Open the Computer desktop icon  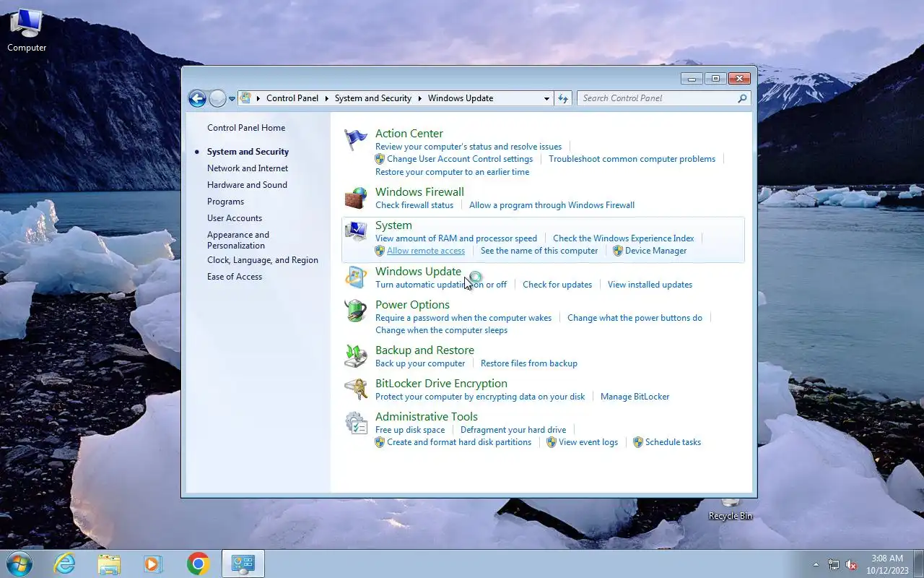click(x=27, y=31)
